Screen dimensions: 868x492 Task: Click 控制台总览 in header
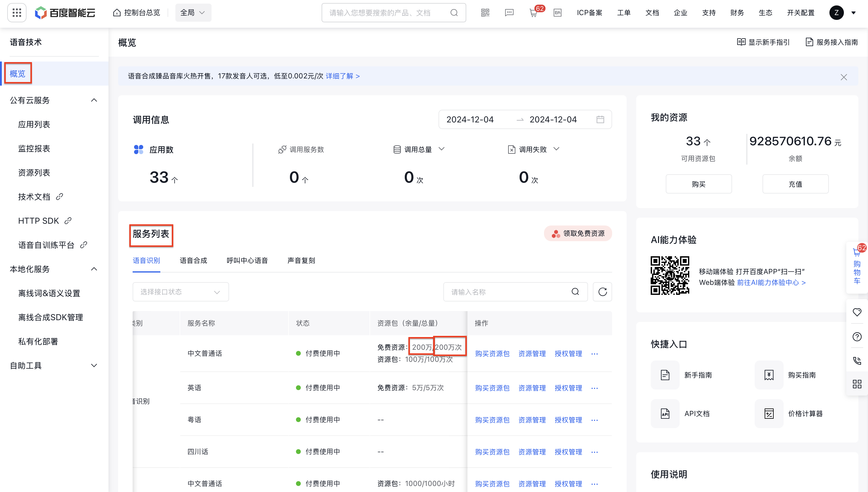pyautogui.click(x=137, y=13)
